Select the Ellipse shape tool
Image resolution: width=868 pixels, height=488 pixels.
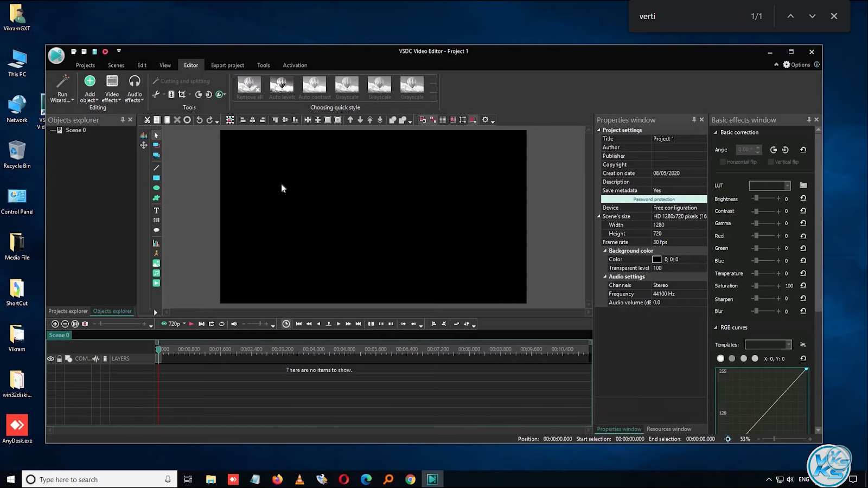coord(156,188)
